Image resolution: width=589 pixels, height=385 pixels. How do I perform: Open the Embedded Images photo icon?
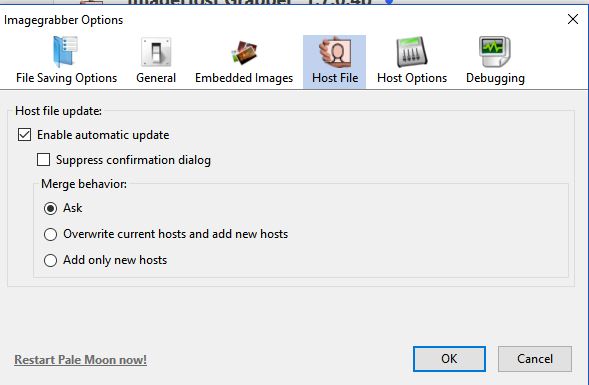[244, 52]
